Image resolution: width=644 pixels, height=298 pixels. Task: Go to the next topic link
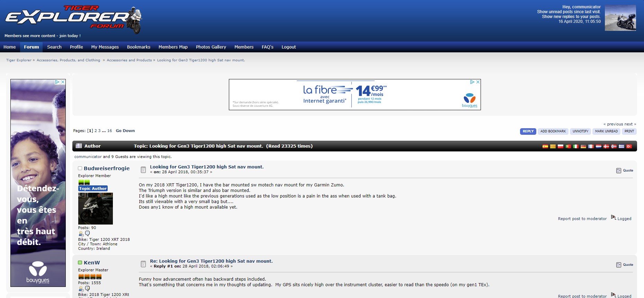click(630, 124)
